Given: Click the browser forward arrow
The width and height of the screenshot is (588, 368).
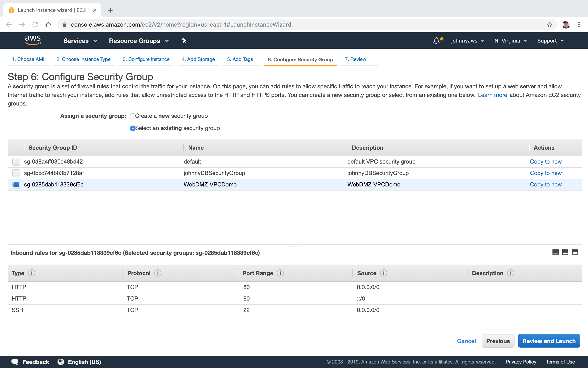Looking at the screenshot, I should click(22, 25).
